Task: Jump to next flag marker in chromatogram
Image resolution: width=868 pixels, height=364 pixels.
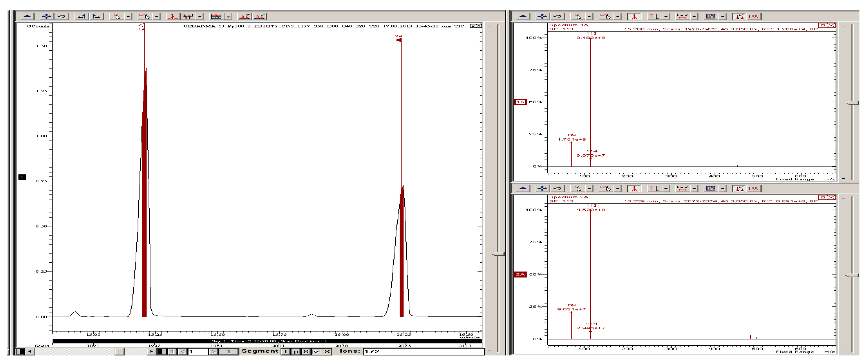Action: [97, 16]
